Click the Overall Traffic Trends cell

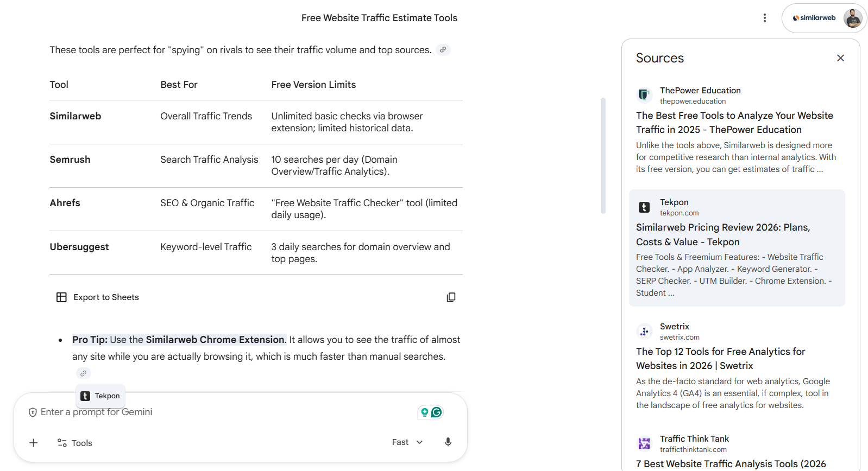click(x=206, y=116)
